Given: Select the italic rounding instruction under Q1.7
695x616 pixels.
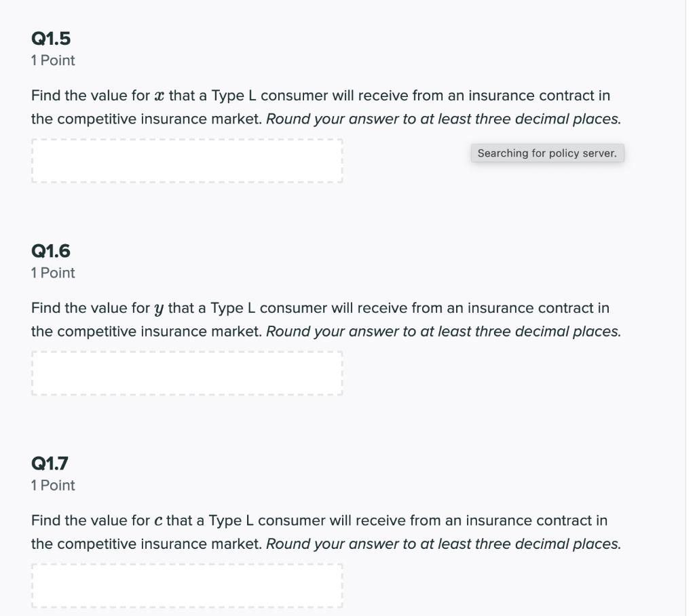Looking at the screenshot, I should 444,543.
